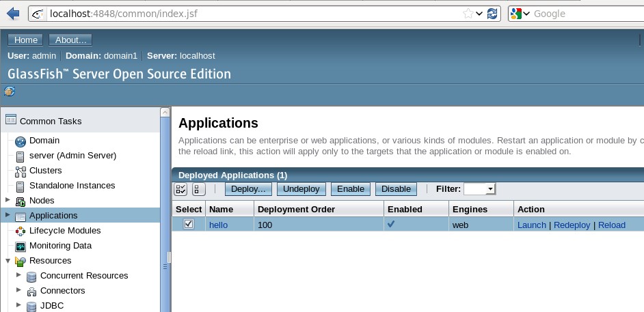Sort by the Name column header

(x=221, y=209)
